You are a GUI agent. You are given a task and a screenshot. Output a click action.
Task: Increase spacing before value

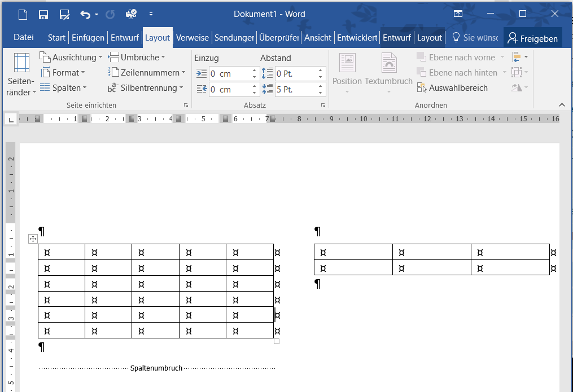(321, 71)
